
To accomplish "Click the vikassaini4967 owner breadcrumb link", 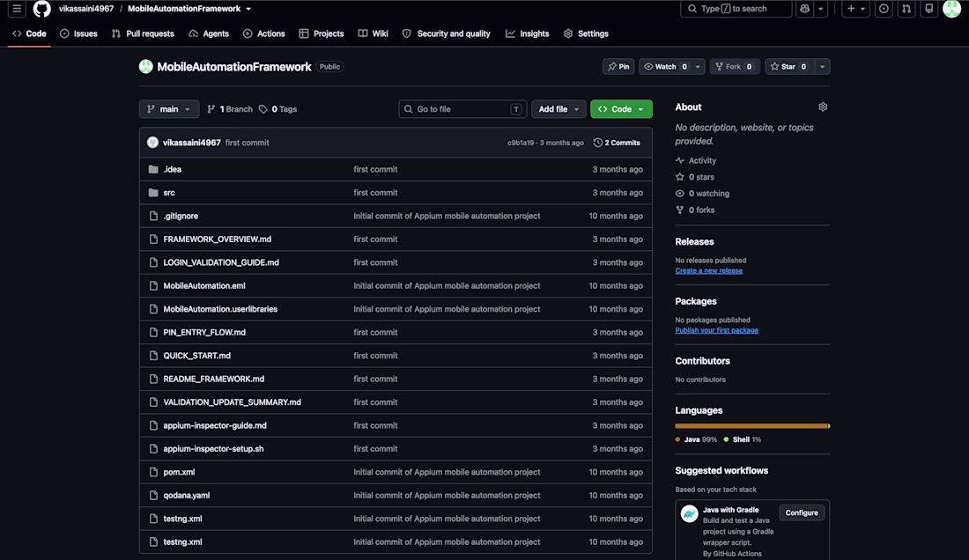I will (x=86, y=9).
